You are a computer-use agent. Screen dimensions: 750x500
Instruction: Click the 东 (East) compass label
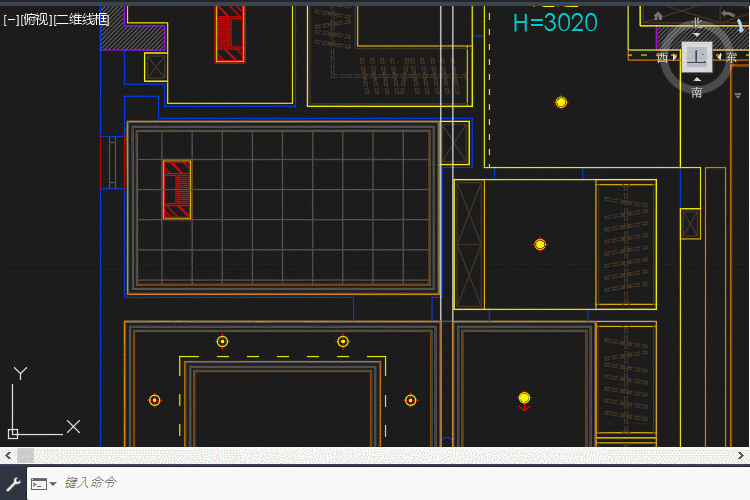point(731,57)
